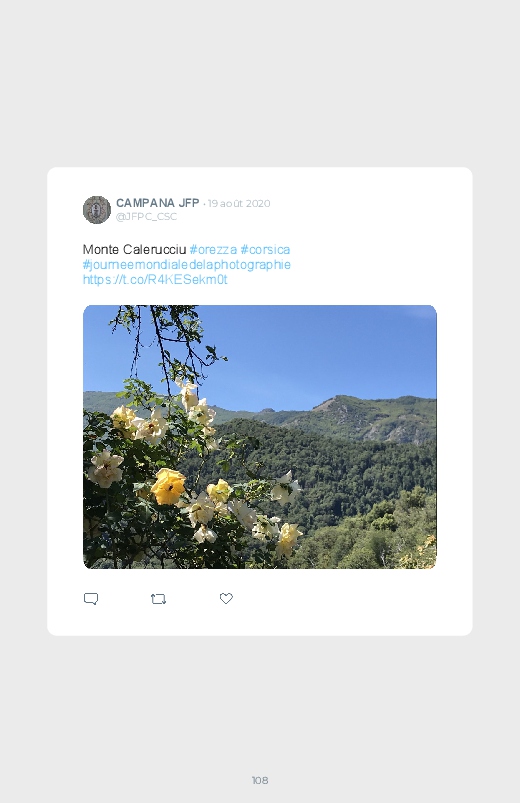The width and height of the screenshot is (520, 803).
Task: Open #journeemondialedelaphotographie hashtag link
Action: point(186,265)
